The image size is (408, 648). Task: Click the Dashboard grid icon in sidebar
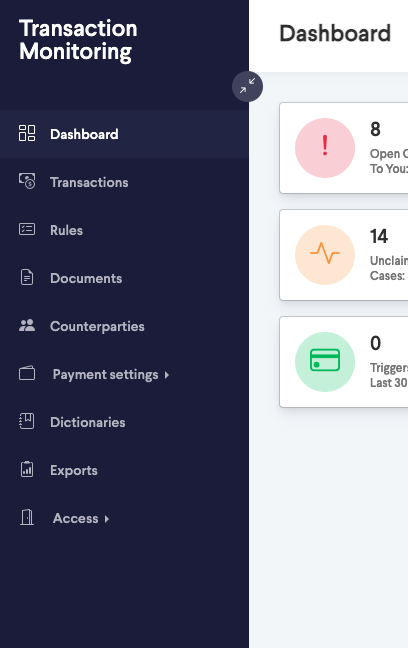point(27,133)
